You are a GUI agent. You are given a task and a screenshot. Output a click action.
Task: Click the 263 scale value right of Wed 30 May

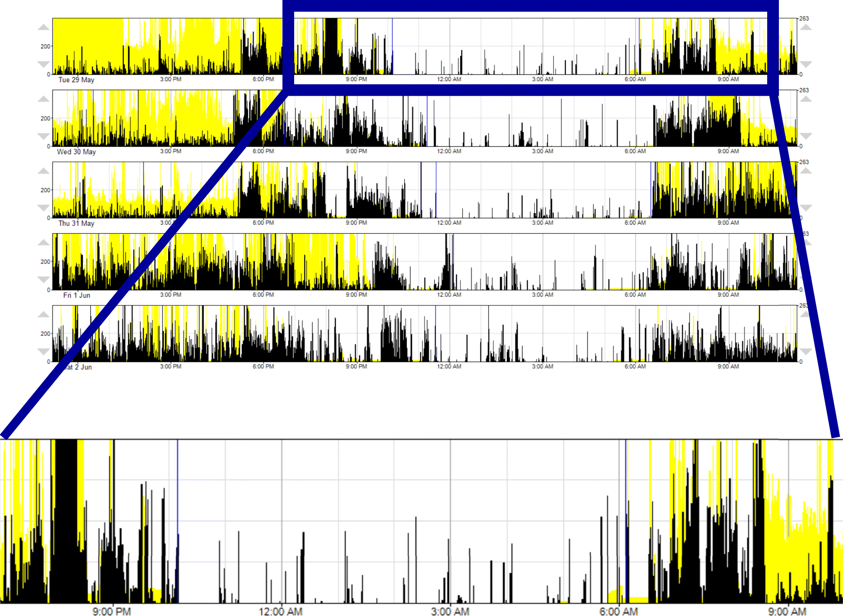804,90
